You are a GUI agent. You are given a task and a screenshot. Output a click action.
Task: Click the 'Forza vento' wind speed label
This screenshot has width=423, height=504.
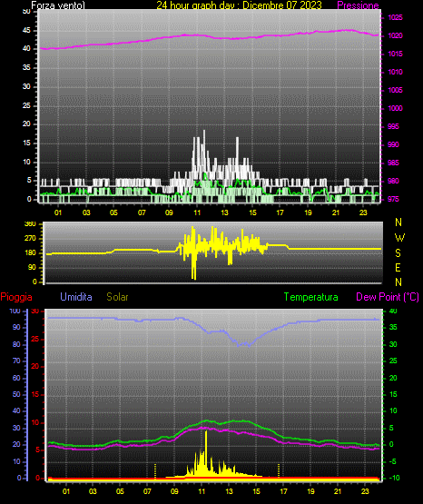pos(58,5)
